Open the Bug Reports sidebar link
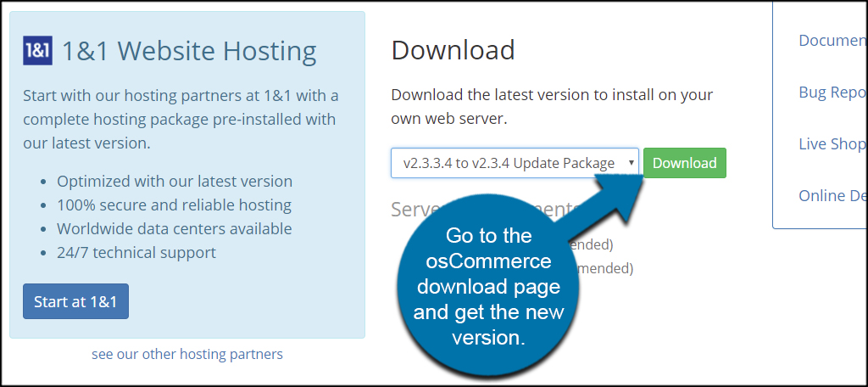The width and height of the screenshot is (868, 387). [832, 92]
